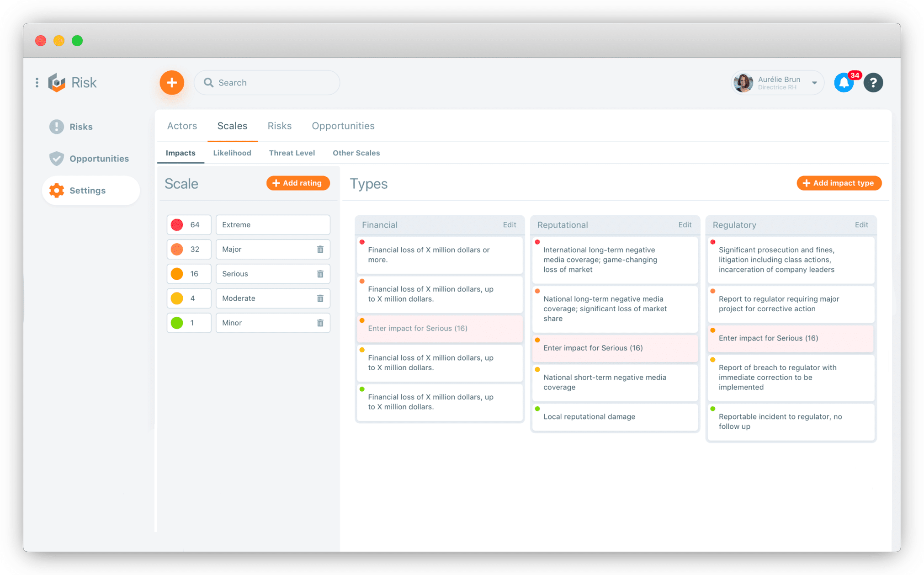Click the Add rating button
Viewport: 924px width, 575px height.
[x=298, y=183]
